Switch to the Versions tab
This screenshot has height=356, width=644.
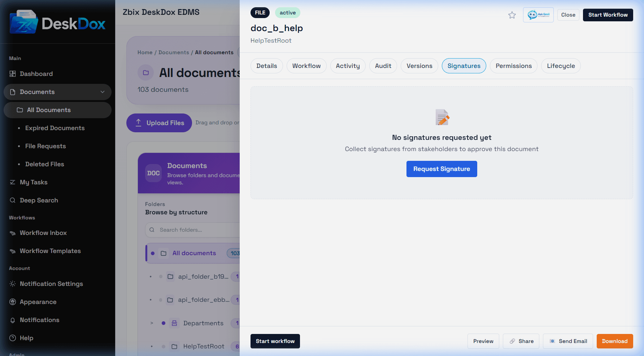[x=419, y=66]
